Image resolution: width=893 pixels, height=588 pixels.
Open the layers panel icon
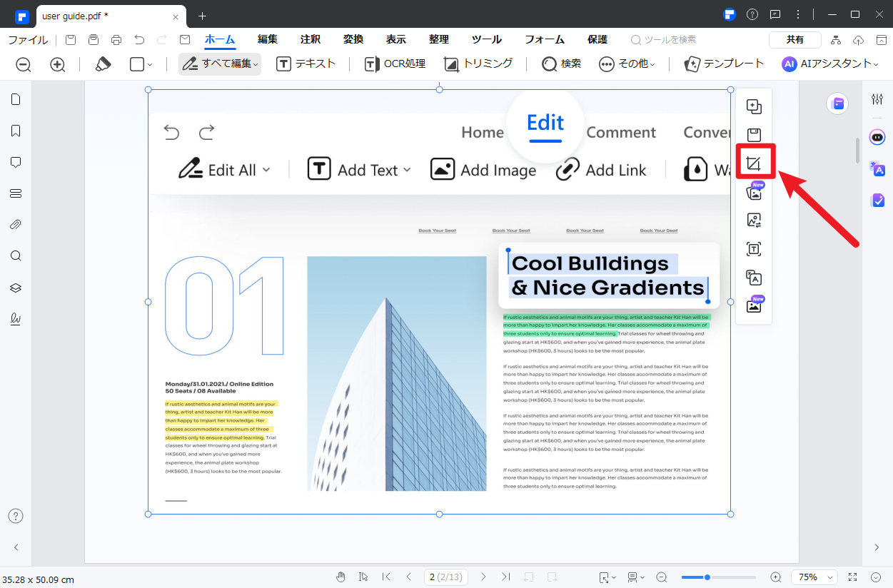click(16, 288)
